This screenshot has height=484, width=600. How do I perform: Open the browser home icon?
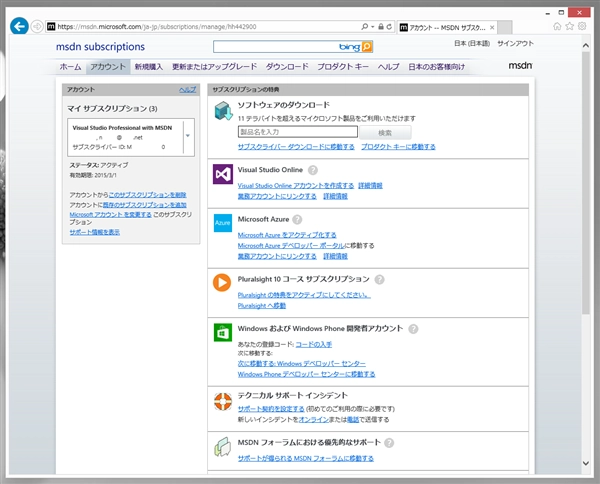(557, 26)
